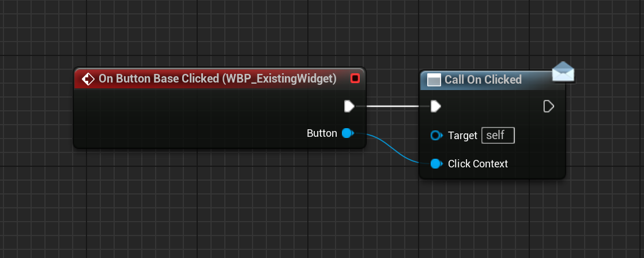The height and width of the screenshot is (258, 644).
Task: Click the Target label text
Action: point(462,136)
